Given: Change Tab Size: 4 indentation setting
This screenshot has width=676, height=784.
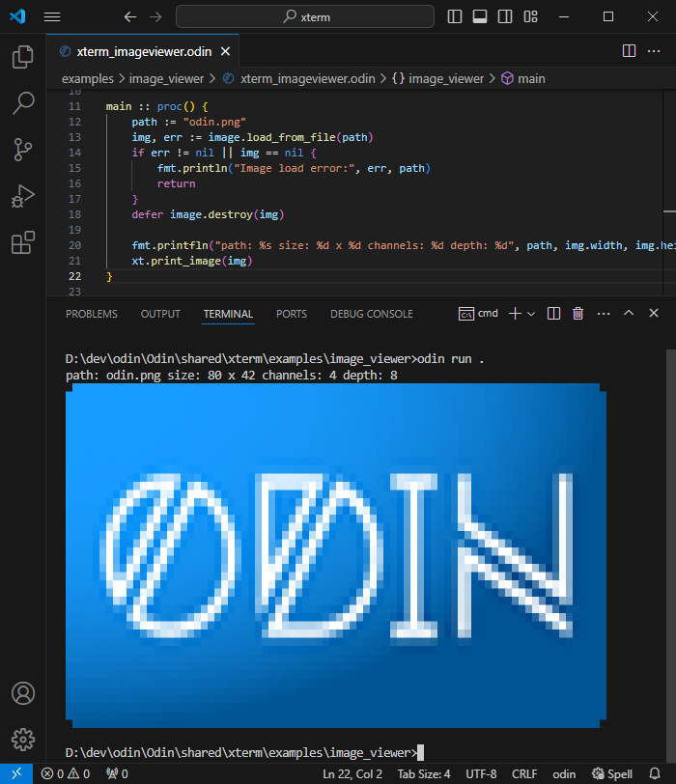Looking at the screenshot, I should point(424,774).
